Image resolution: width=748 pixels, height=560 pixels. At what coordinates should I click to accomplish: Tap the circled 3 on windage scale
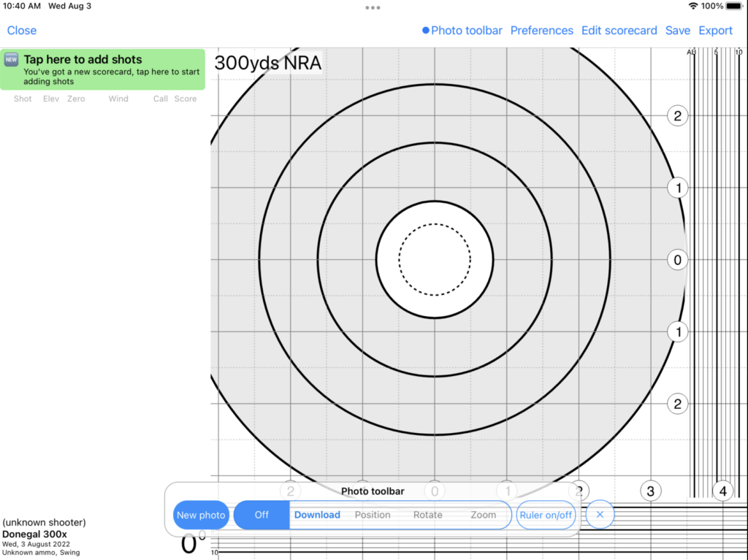(x=650, y=491)
